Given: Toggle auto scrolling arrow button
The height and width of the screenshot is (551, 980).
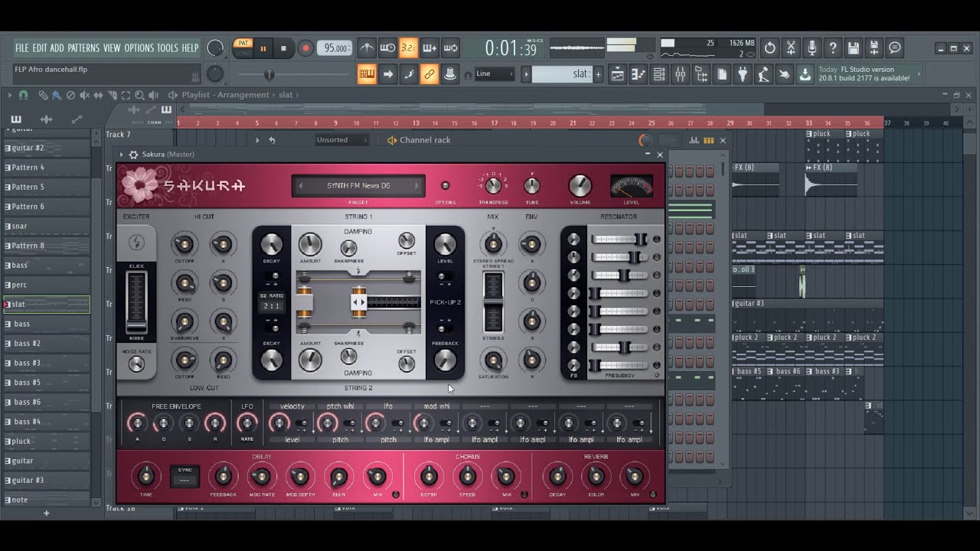Looking at the screenshot, I should (x=388, y=74).
